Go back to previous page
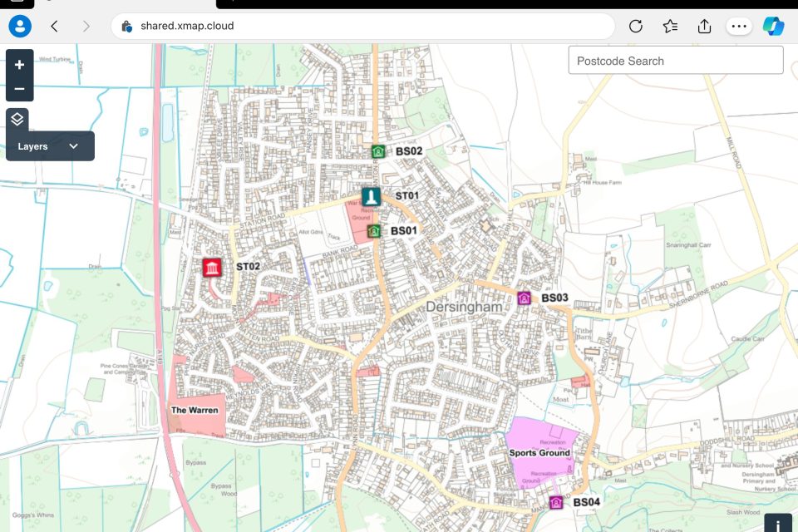Viewport: 798px width, 532px height. point(55,26)
